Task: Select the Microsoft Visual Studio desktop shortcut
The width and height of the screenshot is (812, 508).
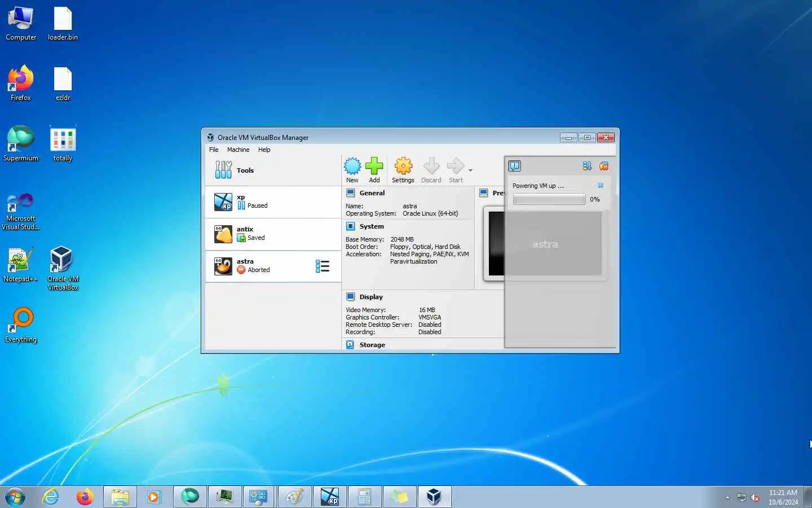Action: 21,211
